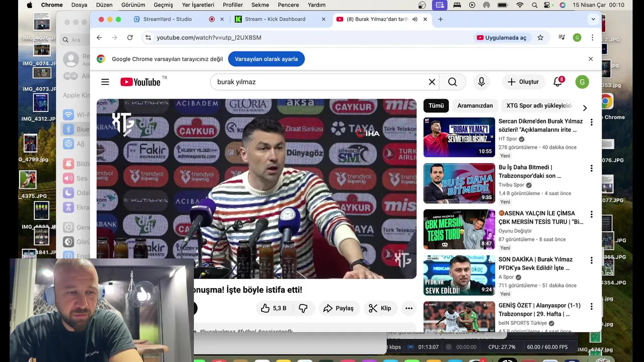Select the XTG Spor adlı yükleyiciden chip
The width and height of the screenshot is (644, 362).
(539, 106)
